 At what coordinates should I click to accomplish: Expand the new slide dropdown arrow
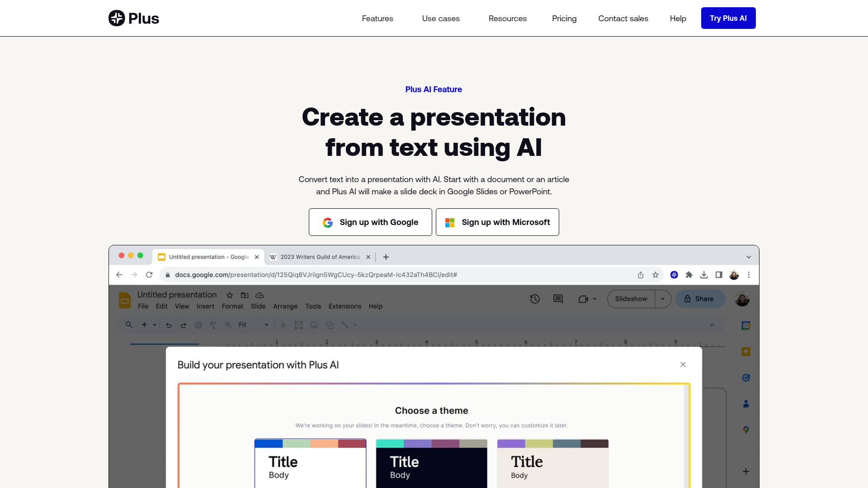coord(155,325)
